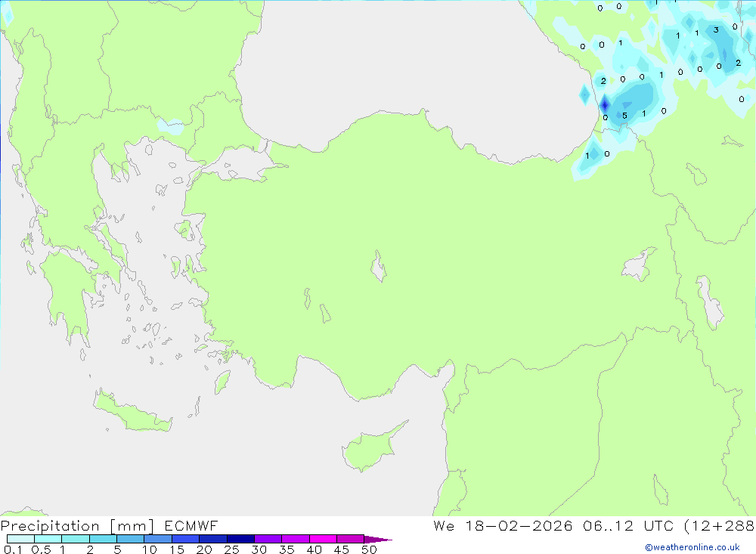Screen dimensions: 756x554
Task: Click the 40–45 mm legend color swatch
Action: click(323, 539)
